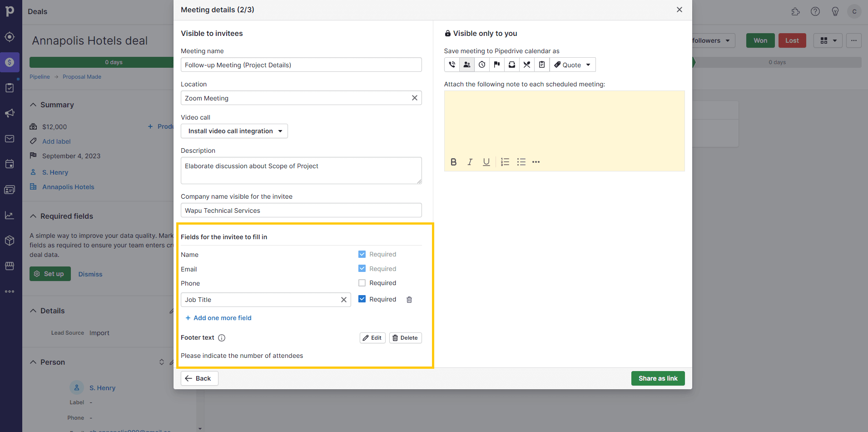Open the layout view dropdown
Image resolution: width=868 pixels, height=432 pixels.
point(828,40)
